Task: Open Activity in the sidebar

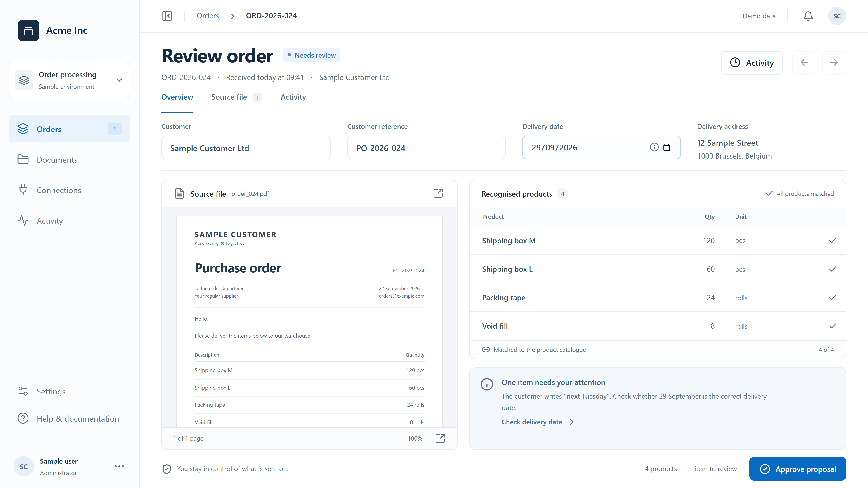Action: coord(69,221)
